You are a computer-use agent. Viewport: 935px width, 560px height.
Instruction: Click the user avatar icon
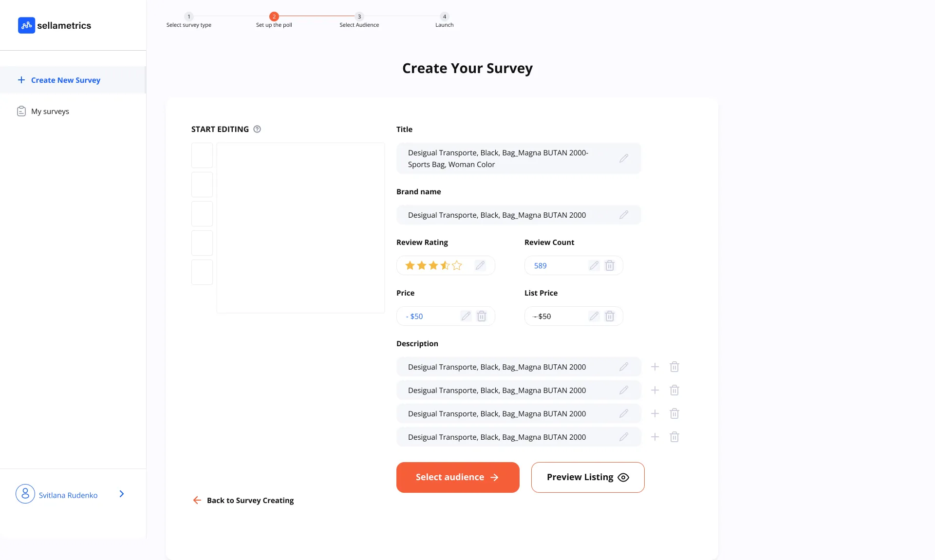pyautogui.click(x=25, y=494)
